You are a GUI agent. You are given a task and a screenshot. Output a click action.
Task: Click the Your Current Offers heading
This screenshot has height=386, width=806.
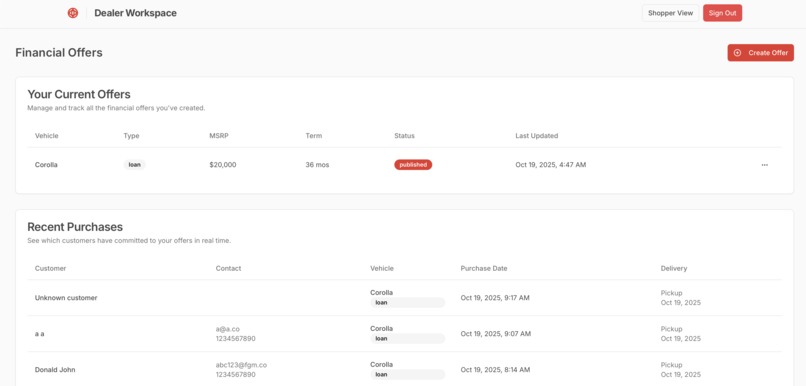click(x=79, y=94)
